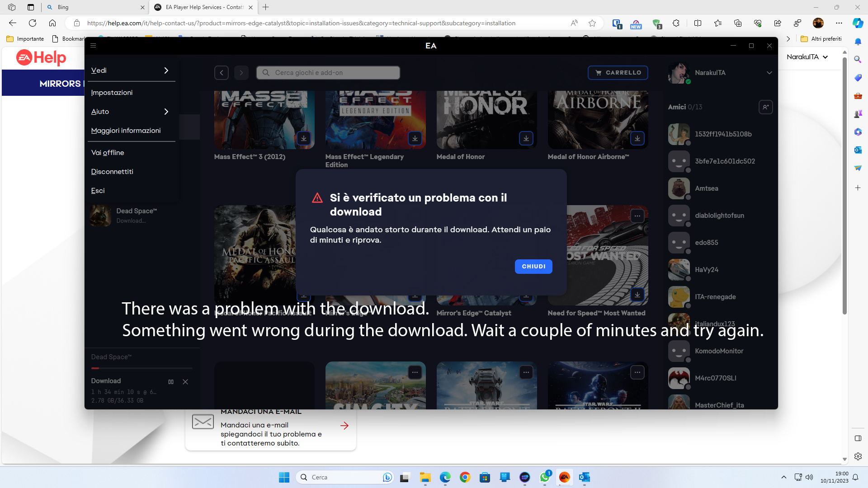868x488 pixels.
Task: Open the NarakuITA account dropdown on EA Help page
Action: coord(807,57)
